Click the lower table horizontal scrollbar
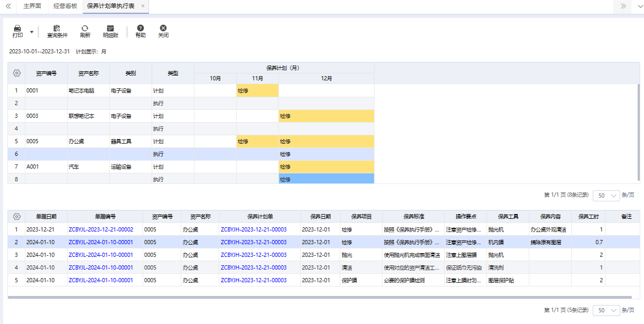 click(320, 298)
